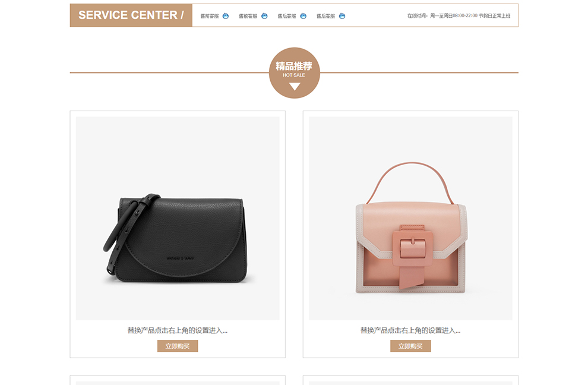Click the product title under the pink handbag
588x385 pixels.
[410, 330]
